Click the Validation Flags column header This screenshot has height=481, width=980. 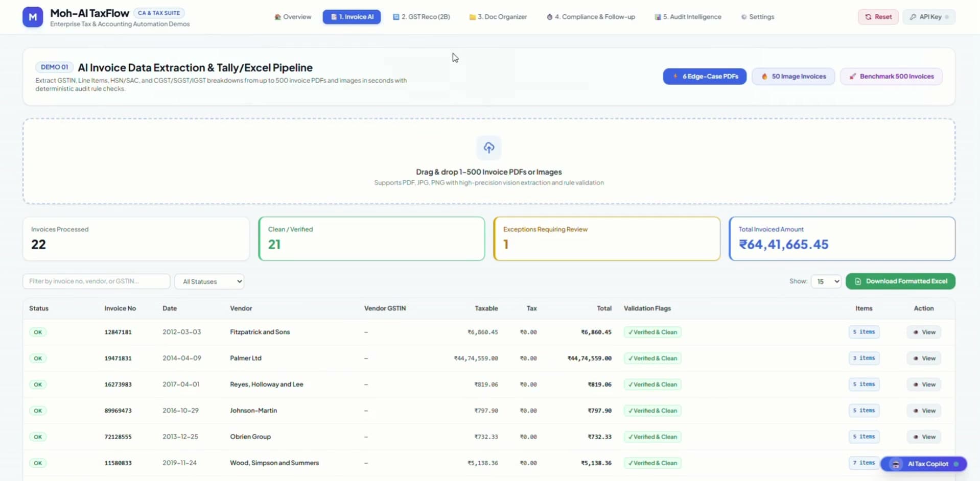pyautogui.click(x=647, y=308)
